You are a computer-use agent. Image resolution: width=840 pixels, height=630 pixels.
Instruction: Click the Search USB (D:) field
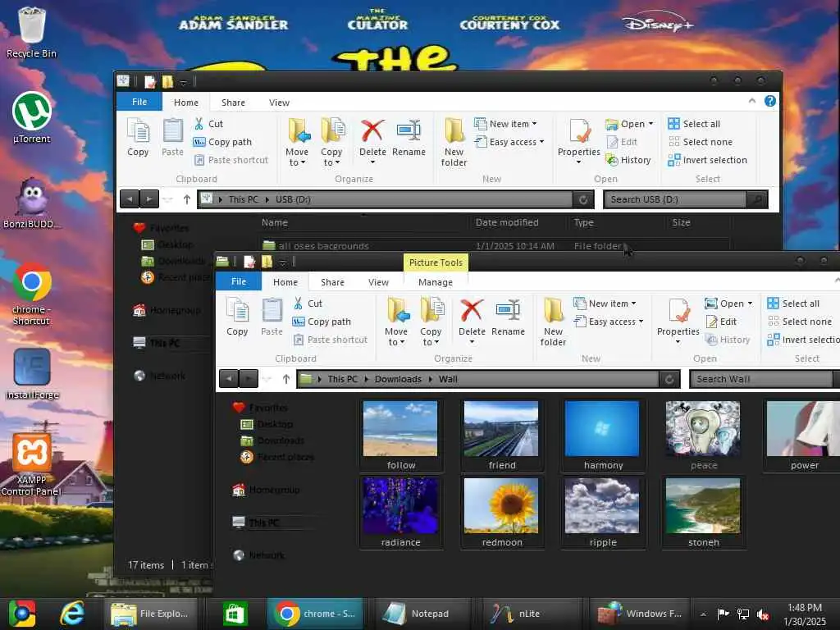[x=674, y=199]
